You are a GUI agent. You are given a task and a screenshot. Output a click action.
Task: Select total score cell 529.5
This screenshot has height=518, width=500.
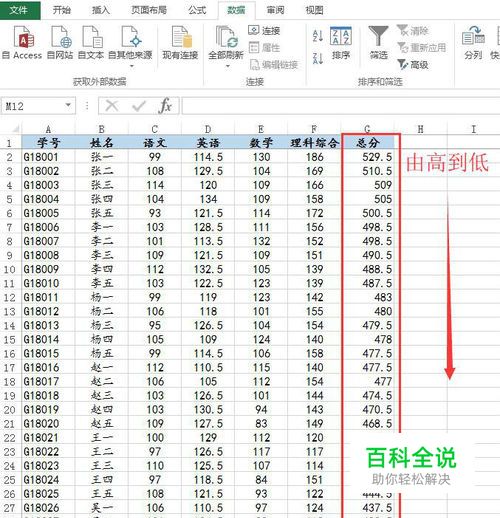pyautogui.click(x=367, y=157)
